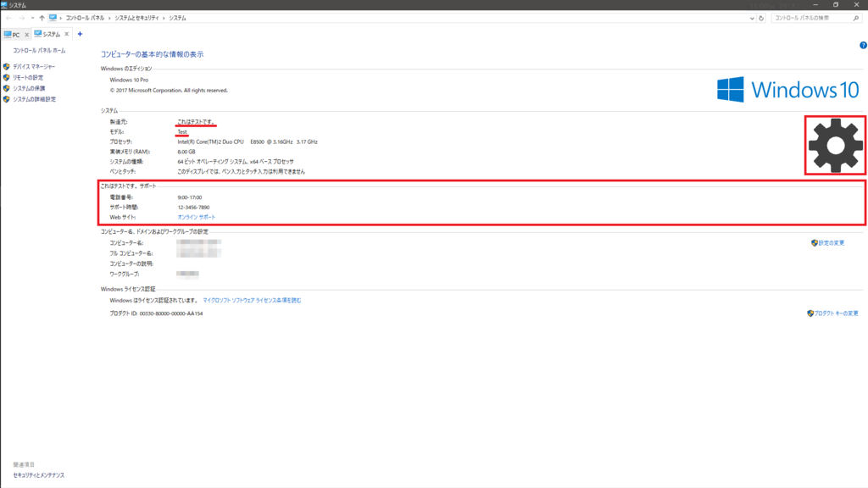Click shield icon beside デバイス マネージャー
Screen dimensions: 868x488
[7, 66]
